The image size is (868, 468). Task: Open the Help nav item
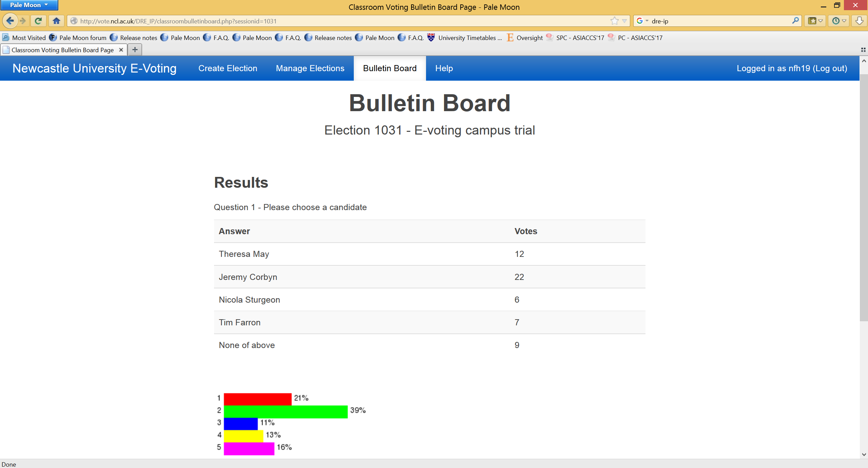[x=444, y=68]
